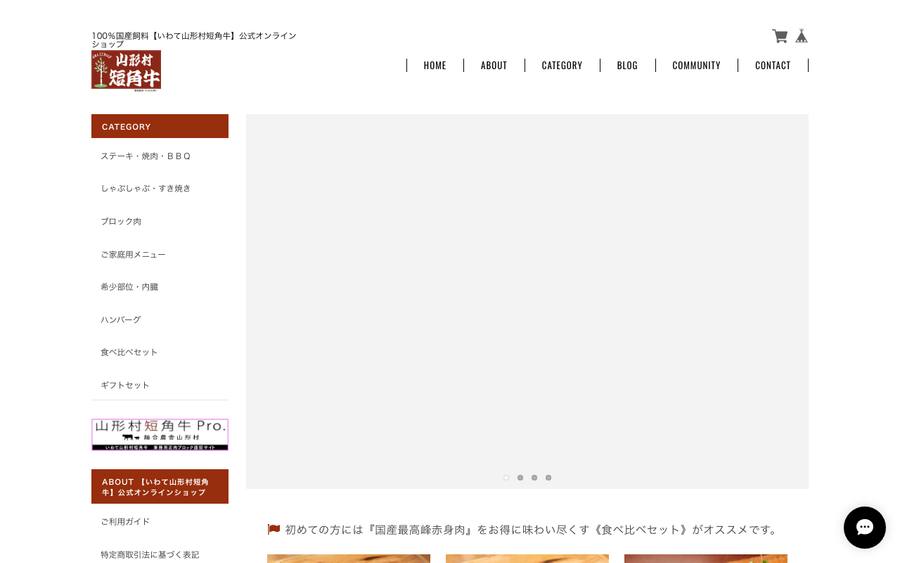This screenshot has width=900, height=563.
Task: Open the CONTACT navigation item
Action: pos(773,65)
